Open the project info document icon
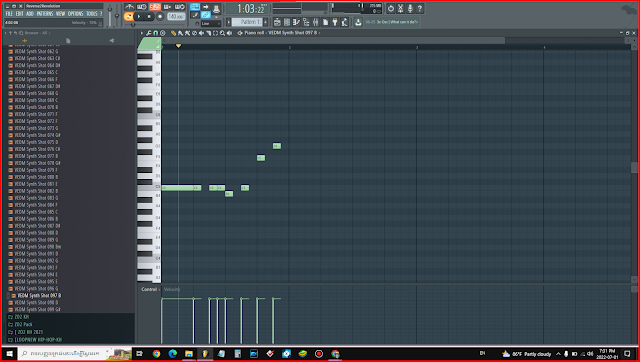Viewport: 640px width, 362px height. coord(325,22)
